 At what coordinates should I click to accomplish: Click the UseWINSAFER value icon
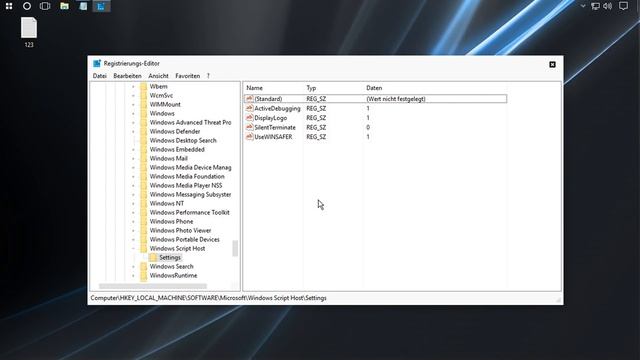pyautogui.click(x=249, y=137)
